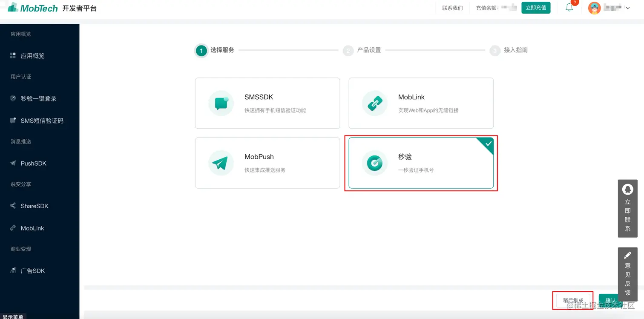
Task: Select the MobLink service card
Action: tap(421, 103)
